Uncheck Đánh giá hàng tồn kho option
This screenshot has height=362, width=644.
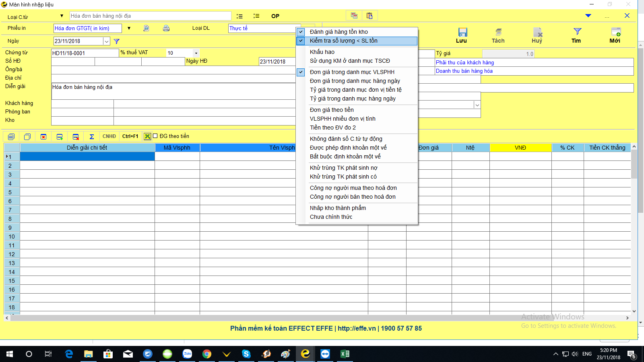357,32
